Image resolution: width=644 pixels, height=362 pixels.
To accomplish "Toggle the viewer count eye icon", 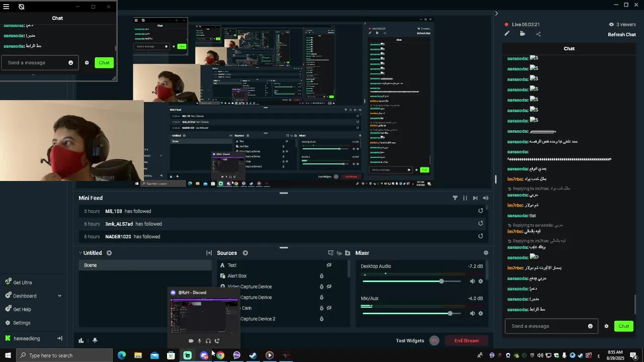I will (x=611, y=24).
